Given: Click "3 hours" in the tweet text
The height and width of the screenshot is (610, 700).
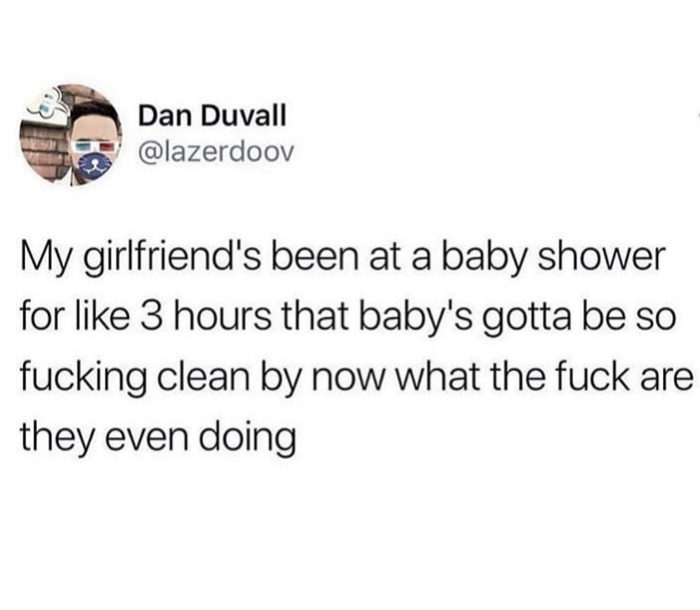Looking at the screenshot, I should 205,316.
